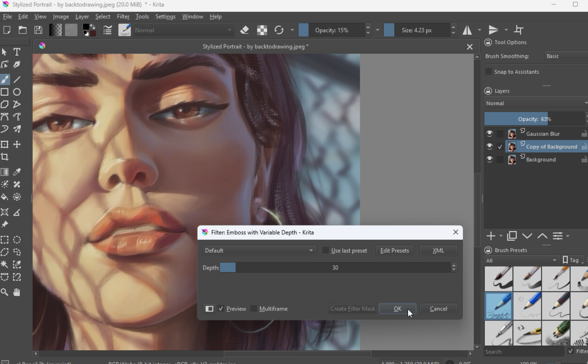
Task: Activate the Pan hand tool
Action: (x=17, y=292)
